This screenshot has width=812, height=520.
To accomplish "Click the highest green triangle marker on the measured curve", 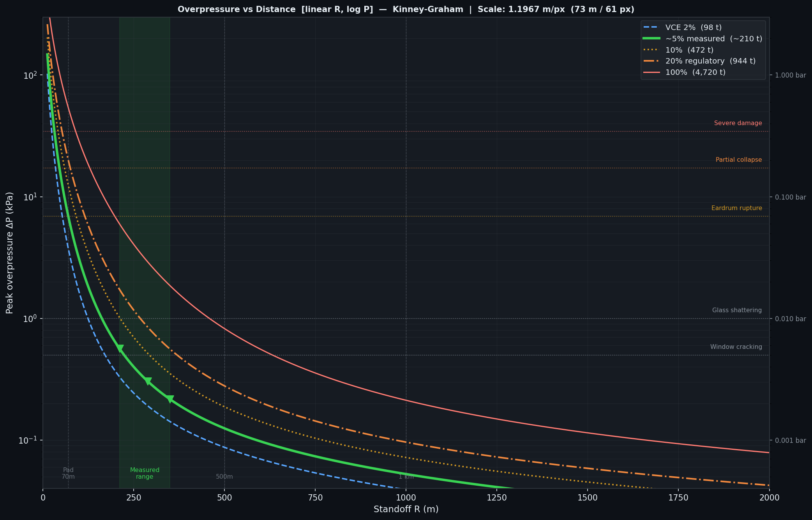I will point(120,348).
